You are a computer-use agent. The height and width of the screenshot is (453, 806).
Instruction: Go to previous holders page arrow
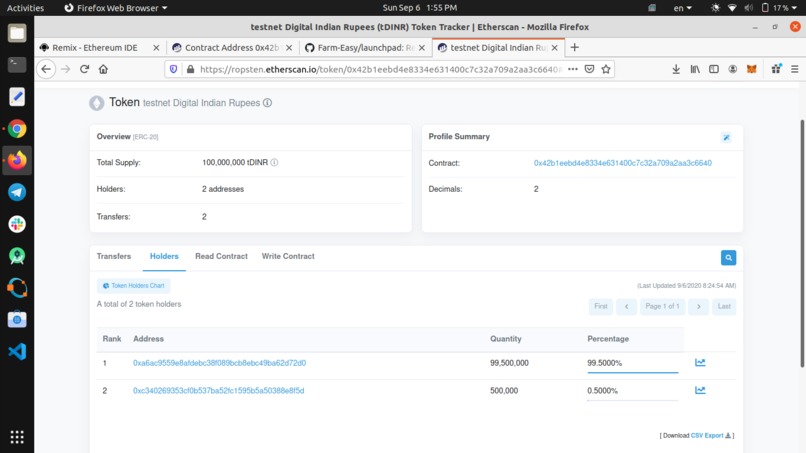click(627, 306)
